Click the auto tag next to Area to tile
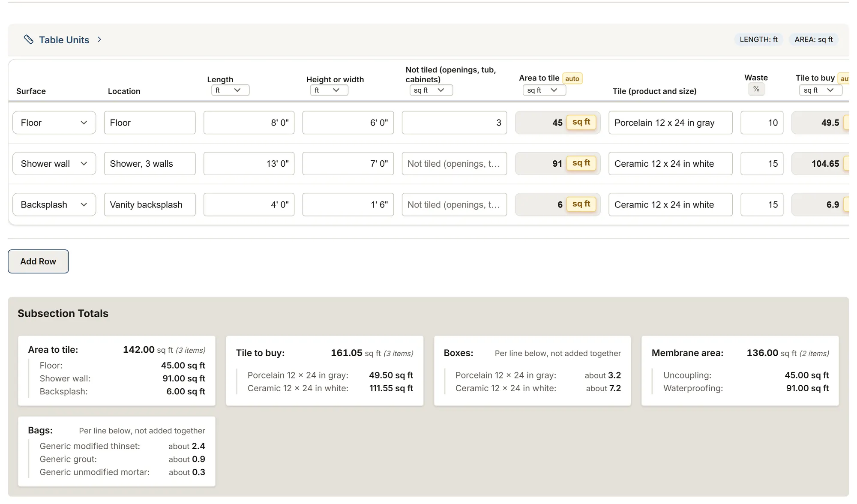The height and width of the screenshot is (504, 857). [572, 78]
